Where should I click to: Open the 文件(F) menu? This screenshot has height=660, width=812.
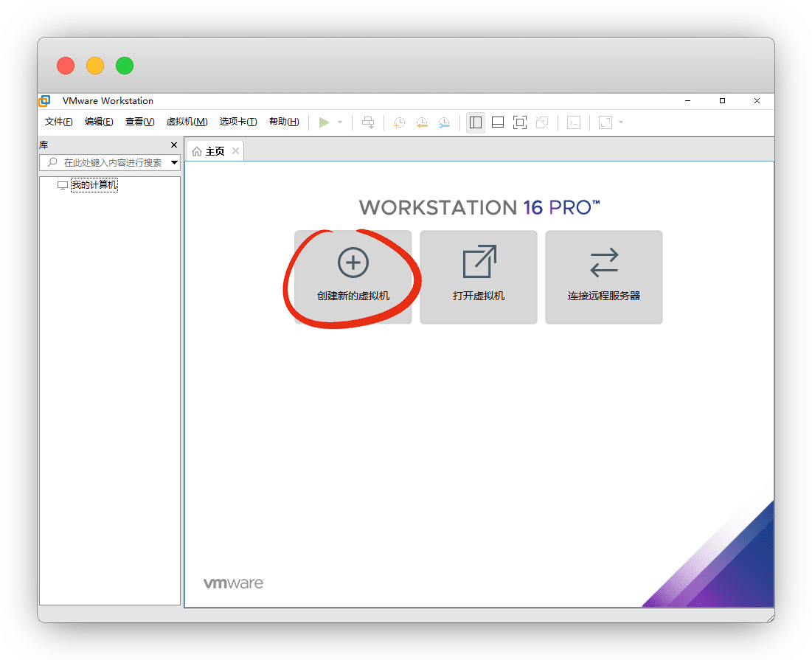point(59,122)
